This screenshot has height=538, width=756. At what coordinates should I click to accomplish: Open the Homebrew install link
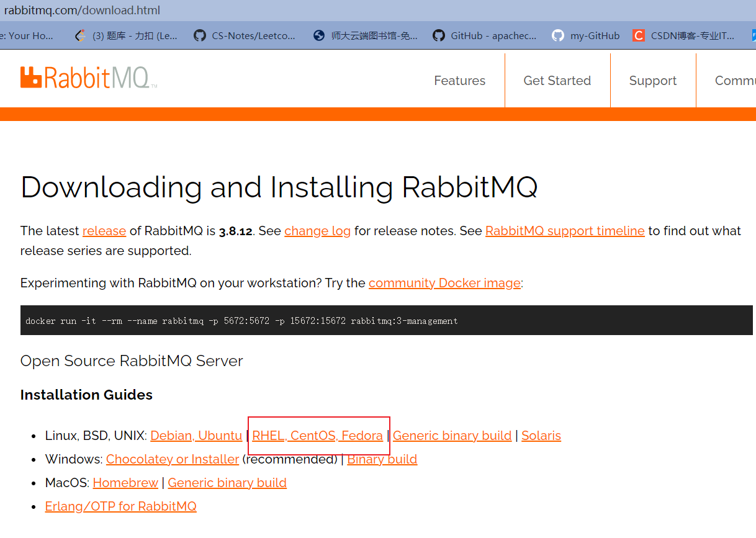[125, 483]
